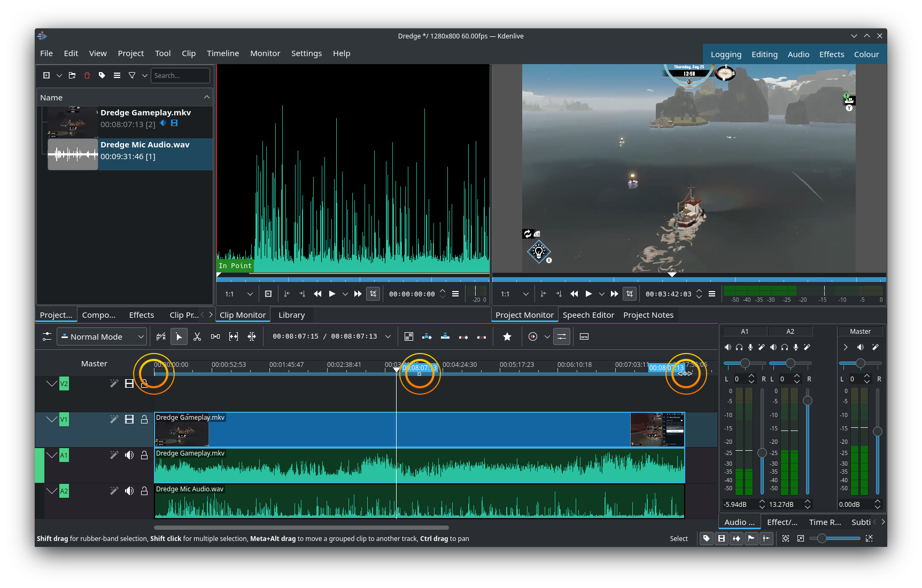Toggle the audio mixer button in timeline toolbar
The image size is (922, 588).
(x=562, y=336)
